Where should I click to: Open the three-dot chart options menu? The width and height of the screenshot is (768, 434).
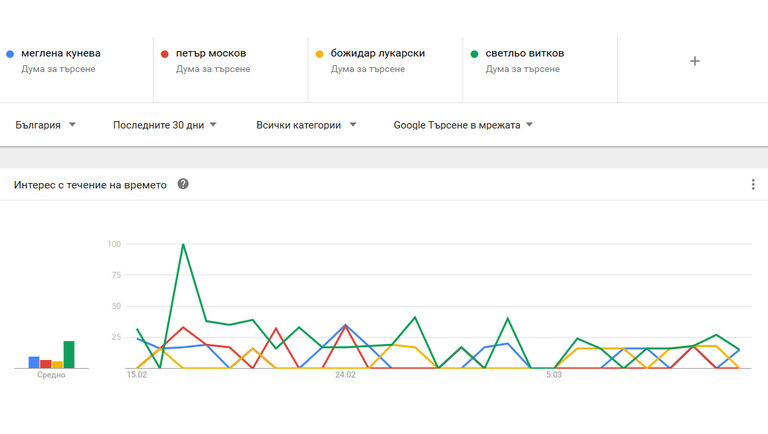point(753,184)
